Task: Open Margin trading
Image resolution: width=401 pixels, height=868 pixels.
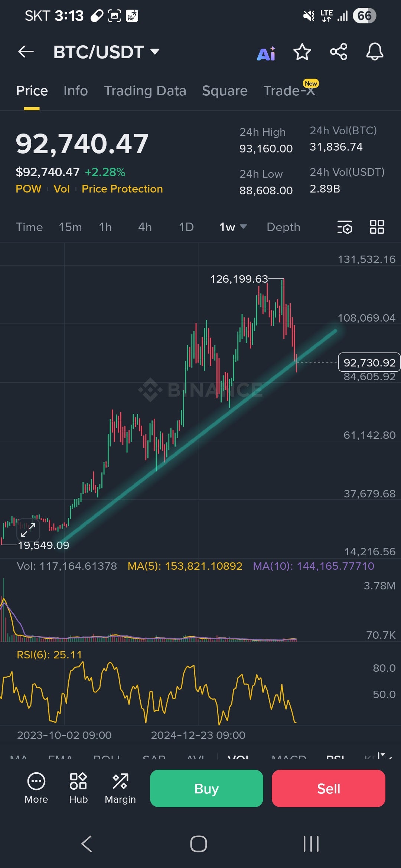Action: (120, 788)
